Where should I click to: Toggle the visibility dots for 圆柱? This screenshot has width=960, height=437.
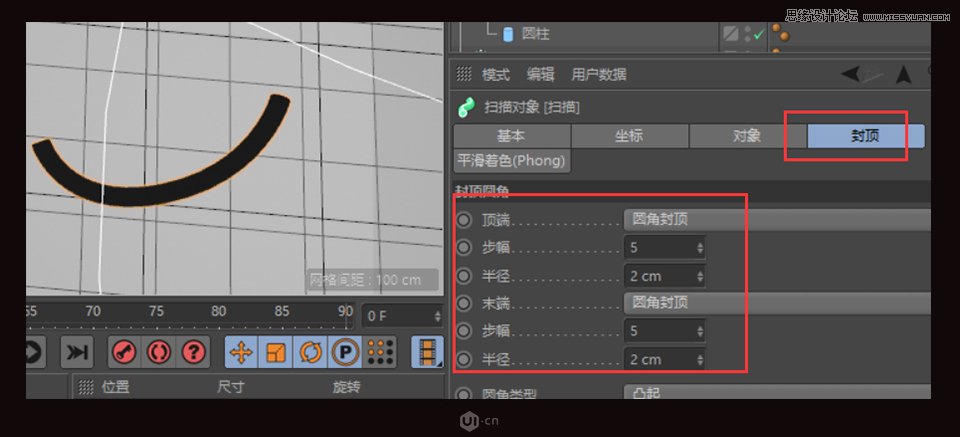(x=747, y=34)
